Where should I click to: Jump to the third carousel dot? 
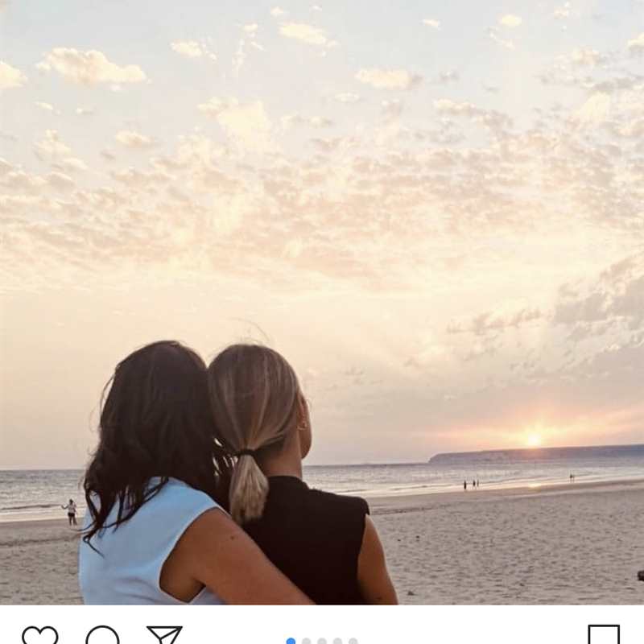click(x=322, y=641)
